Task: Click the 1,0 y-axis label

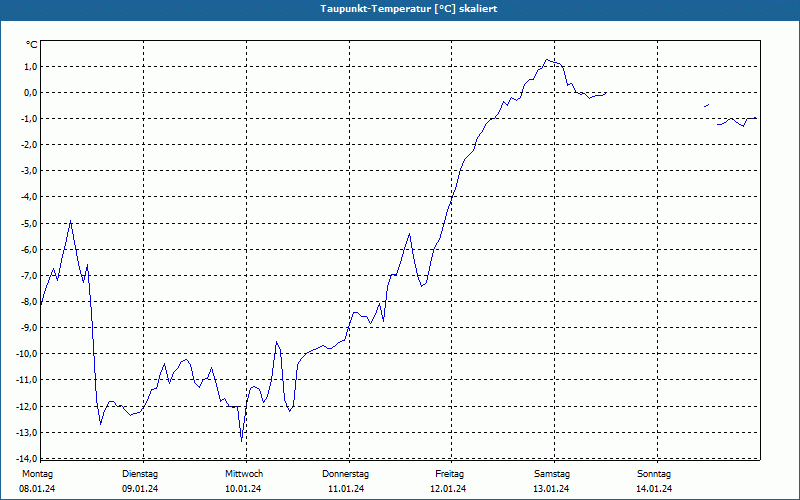Action: click(x=30, y=66)
